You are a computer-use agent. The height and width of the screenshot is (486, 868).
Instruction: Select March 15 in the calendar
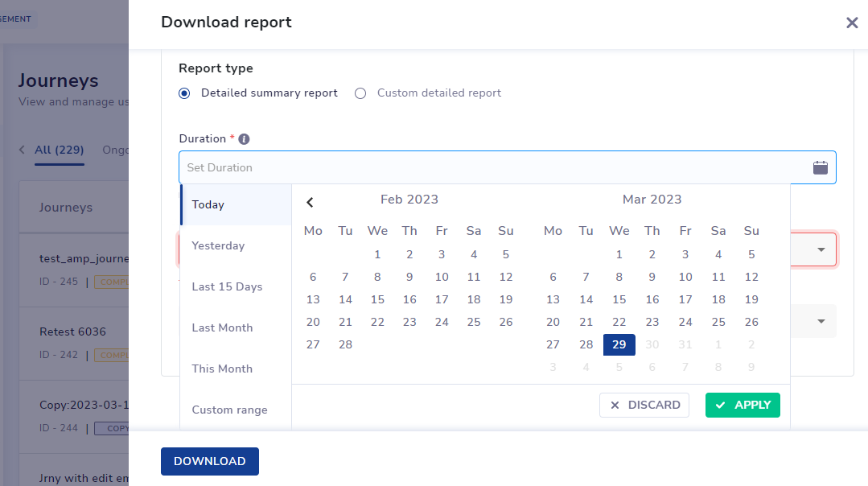point(619,299)
